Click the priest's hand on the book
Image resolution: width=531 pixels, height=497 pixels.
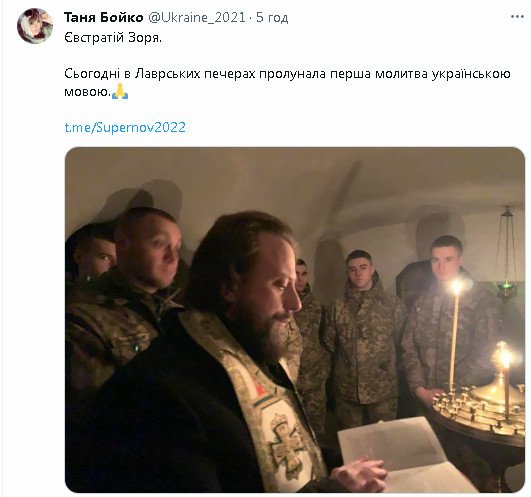click(358, 472)
